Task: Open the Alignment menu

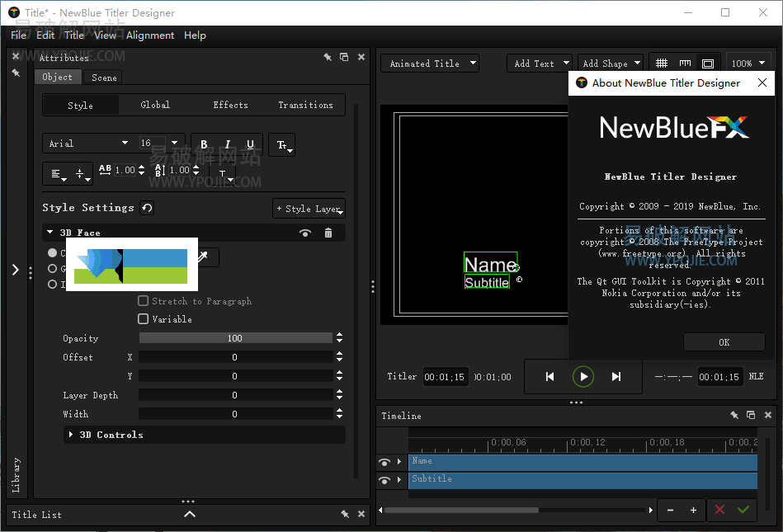Action: tap(150, 35)
